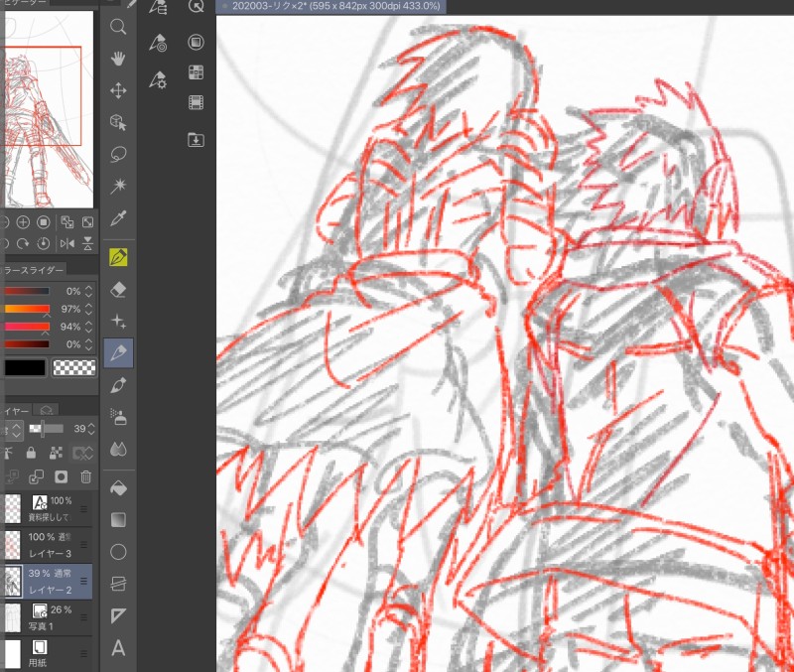The width and height of the screenshot is (794, 672).
Task: Rotate the canvas clockwise in Navigator
Action: [x=23, y=244]
